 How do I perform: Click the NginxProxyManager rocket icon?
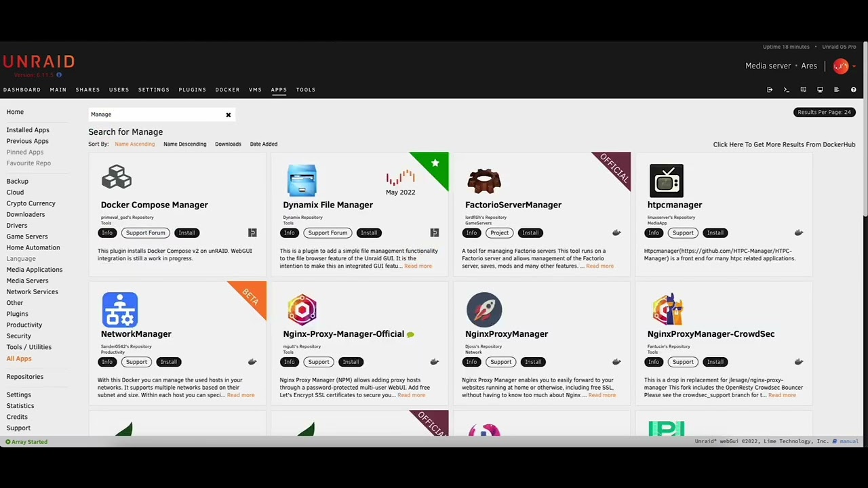click(x=484, y=310)
